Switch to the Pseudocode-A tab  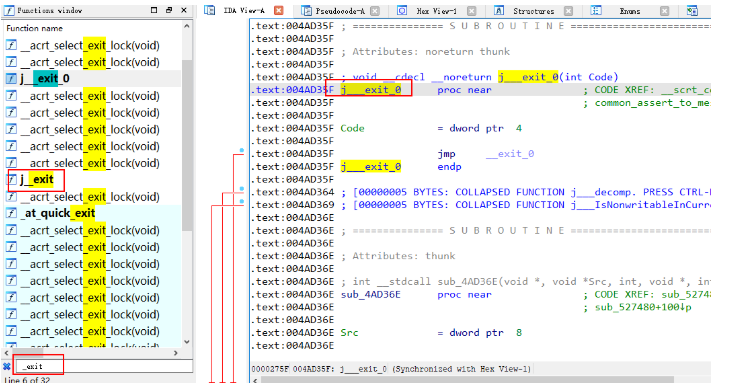pos(340,11)
